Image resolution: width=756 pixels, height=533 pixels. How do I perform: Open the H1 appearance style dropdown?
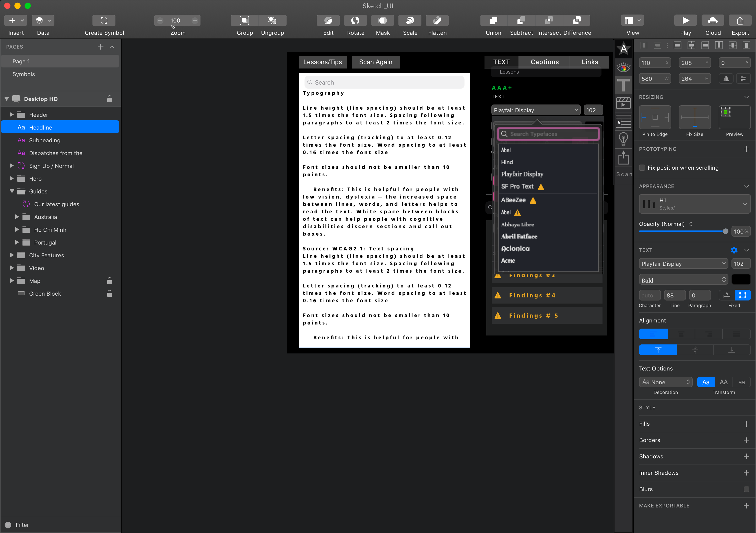[x=694, y=204]
